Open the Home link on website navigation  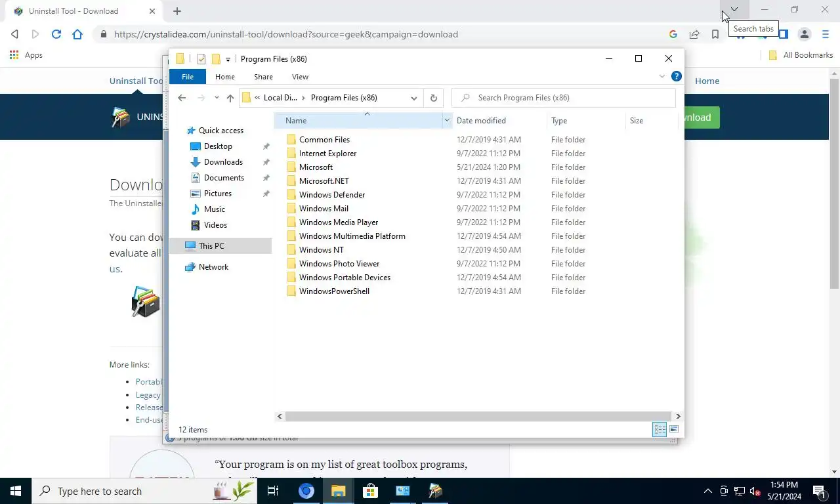pyautogui.click(x=707, y=81)
